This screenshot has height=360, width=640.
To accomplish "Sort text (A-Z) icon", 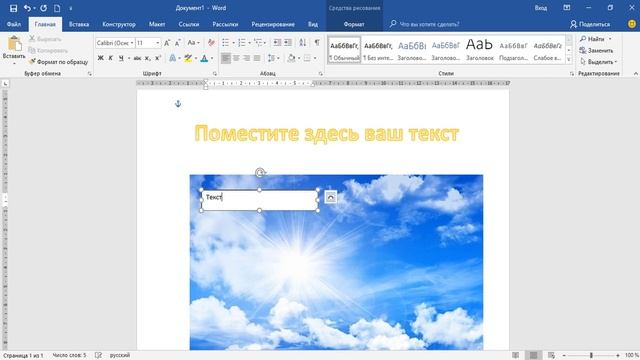I will coord(302,43).
